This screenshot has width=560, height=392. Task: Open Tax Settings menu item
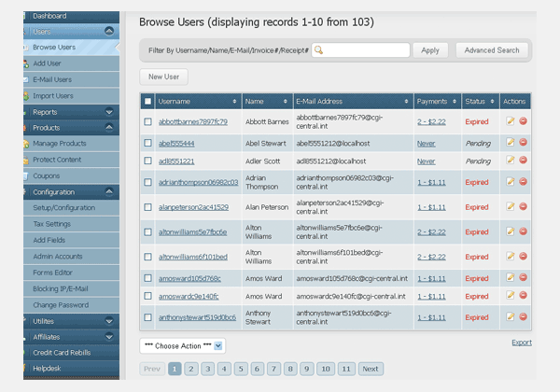(72, 224)
